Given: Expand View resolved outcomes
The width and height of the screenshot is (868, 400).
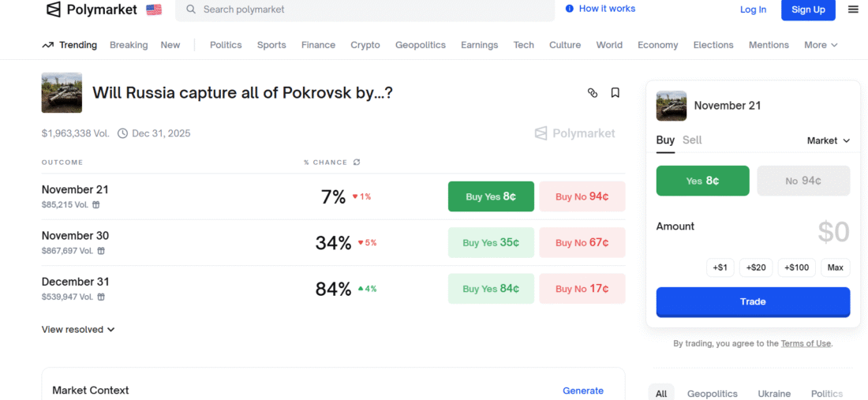Looking at the screenshot, I should coord(78,330).
